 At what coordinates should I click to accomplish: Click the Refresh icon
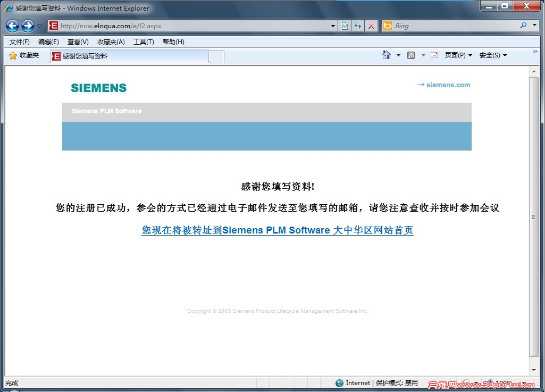tap(358, 26)
